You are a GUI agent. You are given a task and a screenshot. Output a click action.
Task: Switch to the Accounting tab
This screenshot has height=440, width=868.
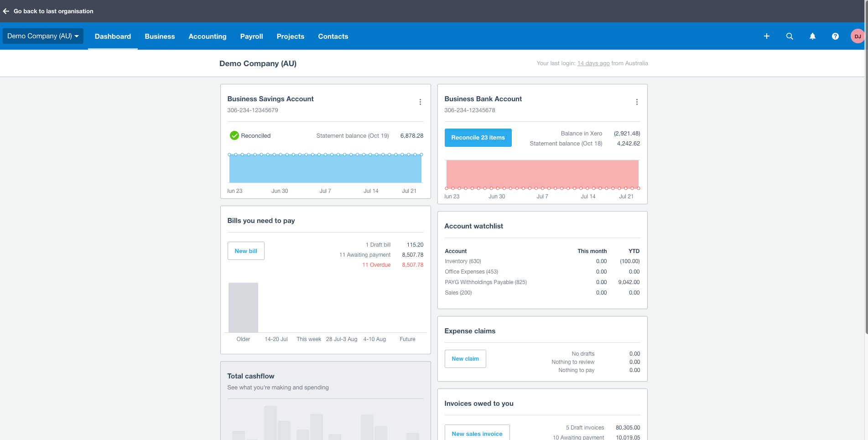[x=208, y=36]
